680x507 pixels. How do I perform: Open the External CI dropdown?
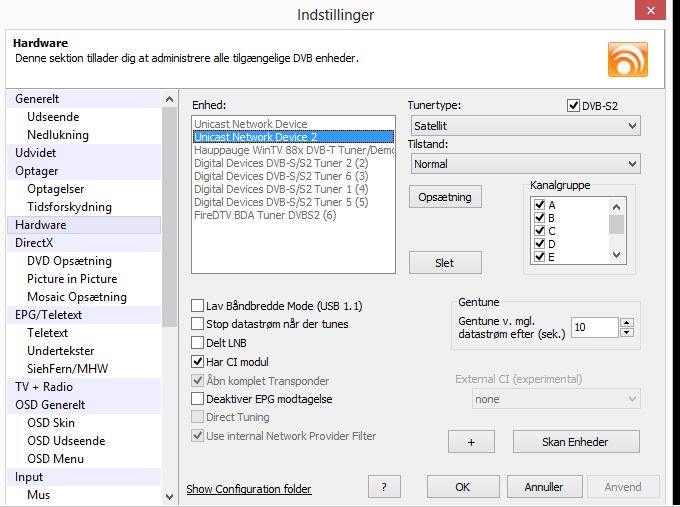point(555,399)
